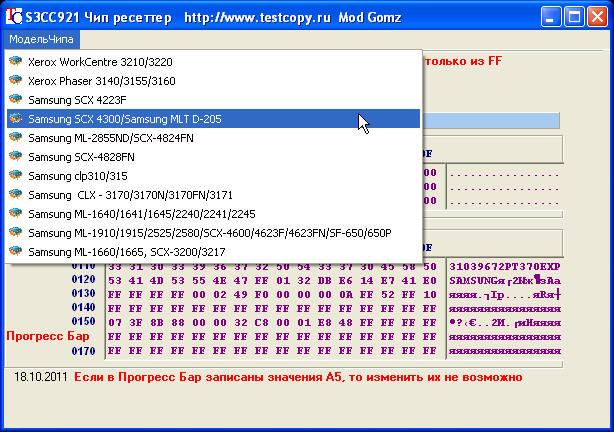Pick Samsung clp310/315 model
The height and width of the screenshot is (432, 614).
(x=78, y=176)
